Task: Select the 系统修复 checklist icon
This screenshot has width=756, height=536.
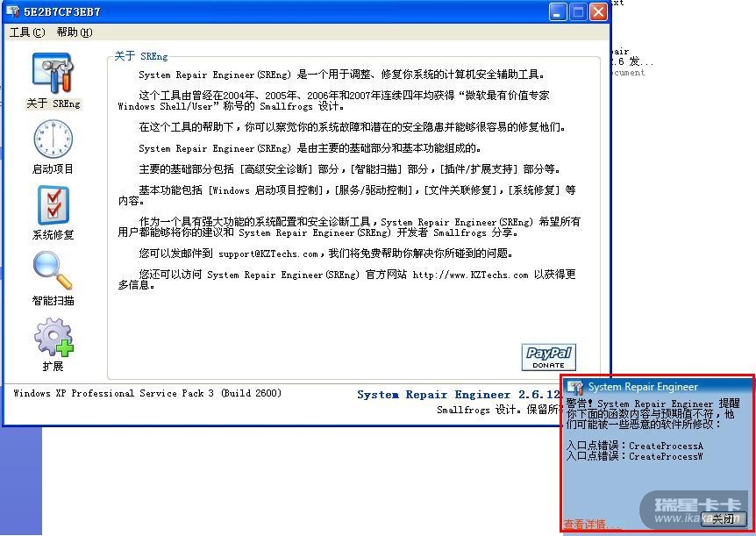Action: [x=53, y=205]
